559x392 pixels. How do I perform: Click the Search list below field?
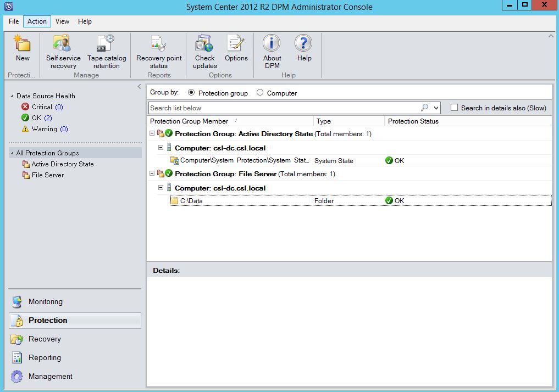tap(284, 108)
